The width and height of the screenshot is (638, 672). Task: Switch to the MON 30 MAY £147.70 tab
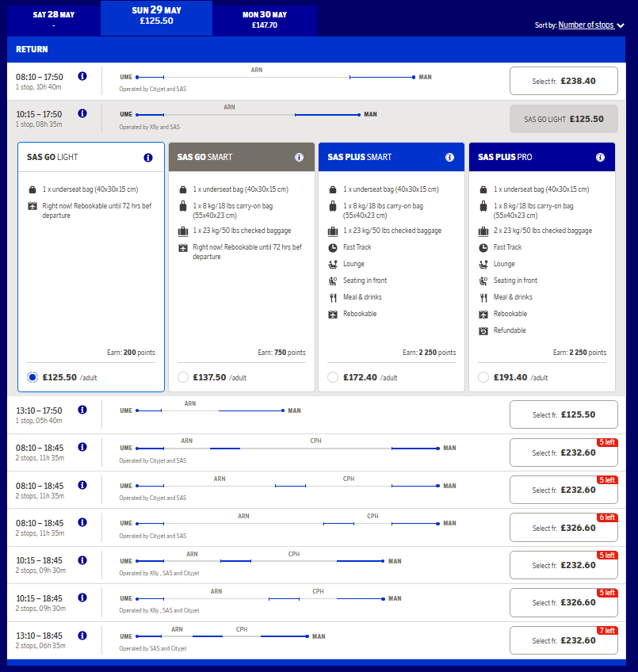click(x=265, y=20)
